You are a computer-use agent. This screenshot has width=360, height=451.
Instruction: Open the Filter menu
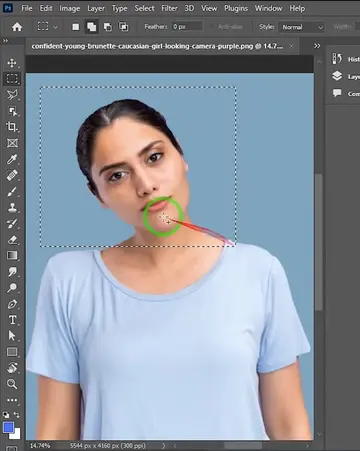pos(169,8)
